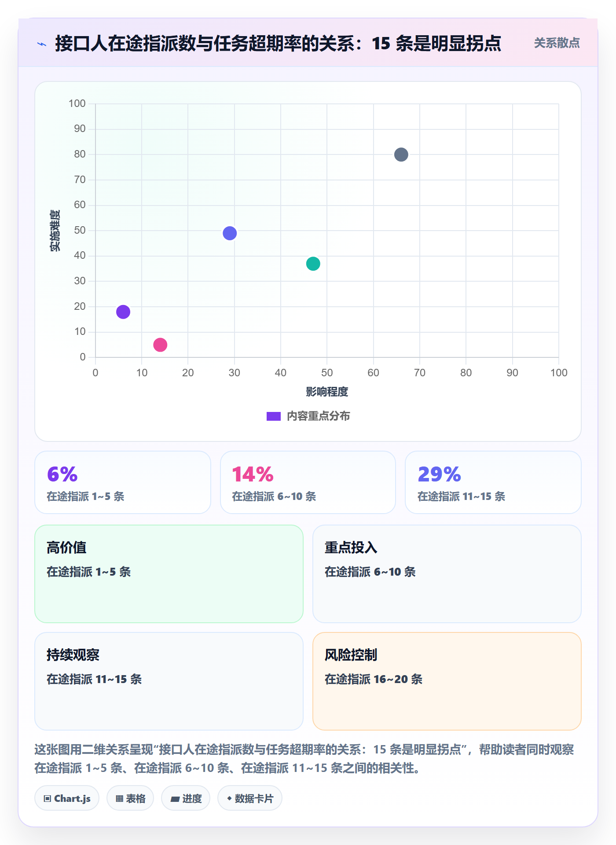Screen dimensions: 616x845
Task: Select the purple scatter point near x=6
Action: point(123,312)
